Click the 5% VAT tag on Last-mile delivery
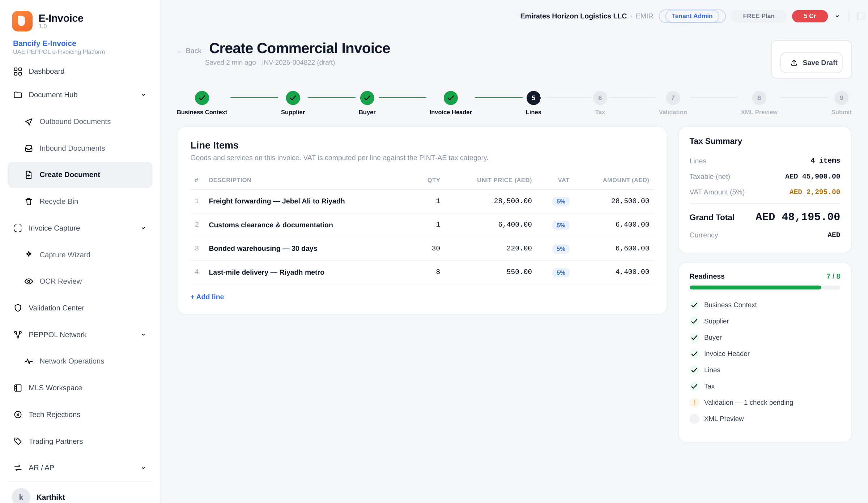 coord(561,273)
